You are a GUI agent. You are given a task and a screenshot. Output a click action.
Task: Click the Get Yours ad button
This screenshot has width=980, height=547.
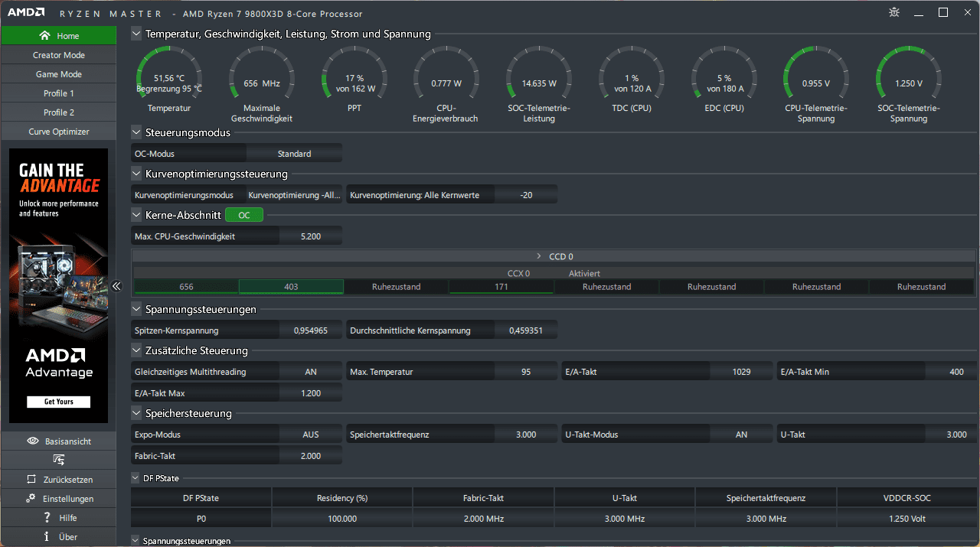click(59, 402)
